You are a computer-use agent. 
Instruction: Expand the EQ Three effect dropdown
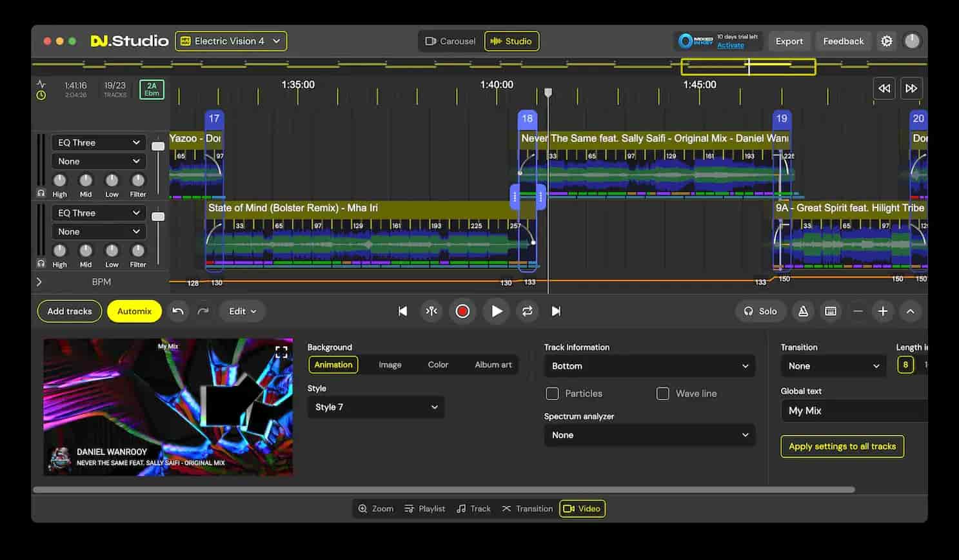(x=98, y=142)
